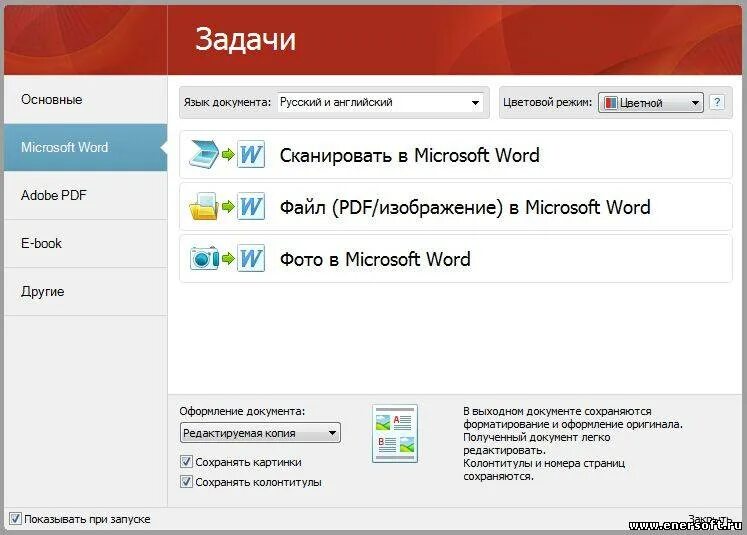Click the Word icon in the Файл (PDF/изображение) row

pyautogui.click(x=251, y=206)
